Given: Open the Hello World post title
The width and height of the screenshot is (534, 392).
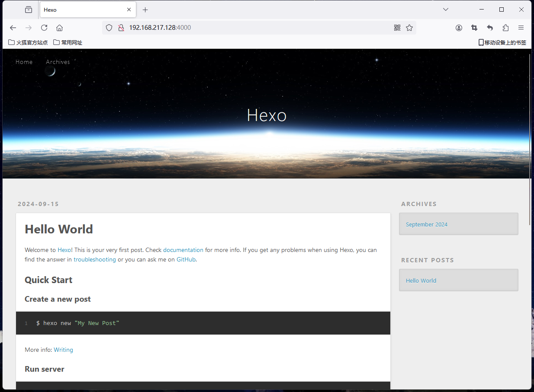Looking at the screenshot, I should (x=59, y=229).
